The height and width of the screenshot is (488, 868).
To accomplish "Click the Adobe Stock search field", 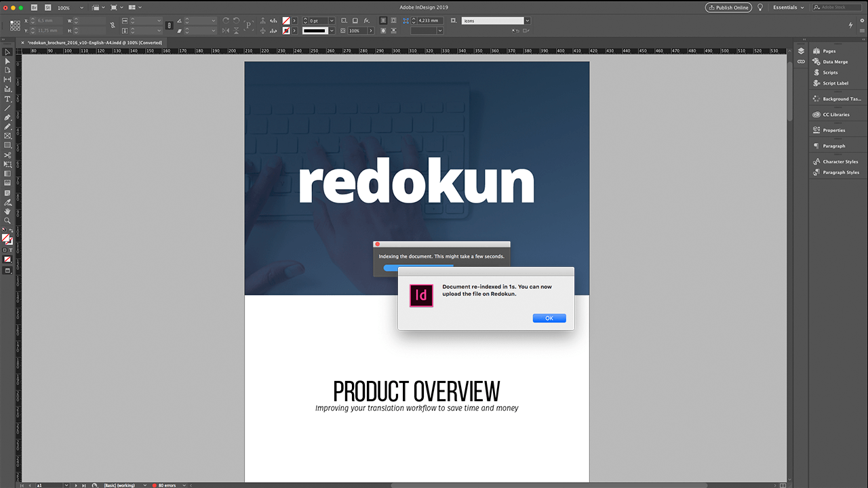I will pos(836,7).
